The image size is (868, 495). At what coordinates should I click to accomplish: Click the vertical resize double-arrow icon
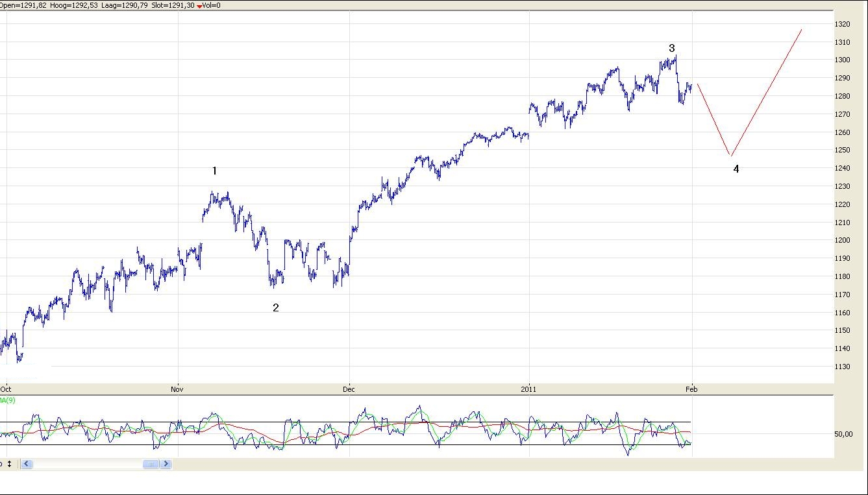tap(9, 464)
